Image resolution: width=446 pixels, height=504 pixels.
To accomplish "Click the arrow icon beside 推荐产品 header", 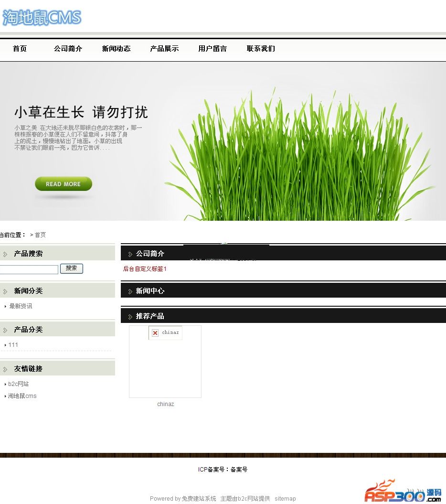I will pos(130,317).
